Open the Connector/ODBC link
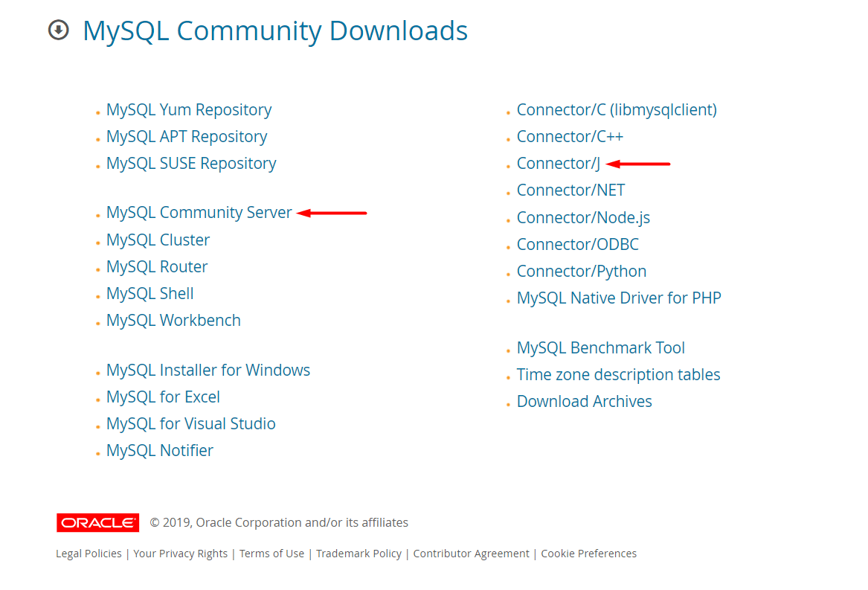 tap(578, 244)
